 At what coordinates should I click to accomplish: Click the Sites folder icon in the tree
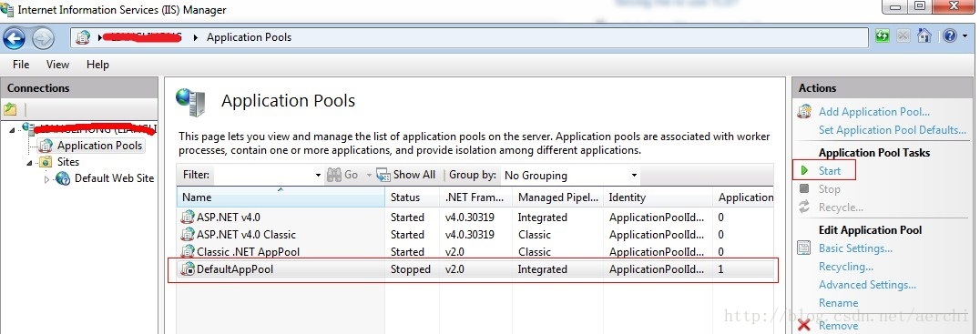tap(46, 162)
